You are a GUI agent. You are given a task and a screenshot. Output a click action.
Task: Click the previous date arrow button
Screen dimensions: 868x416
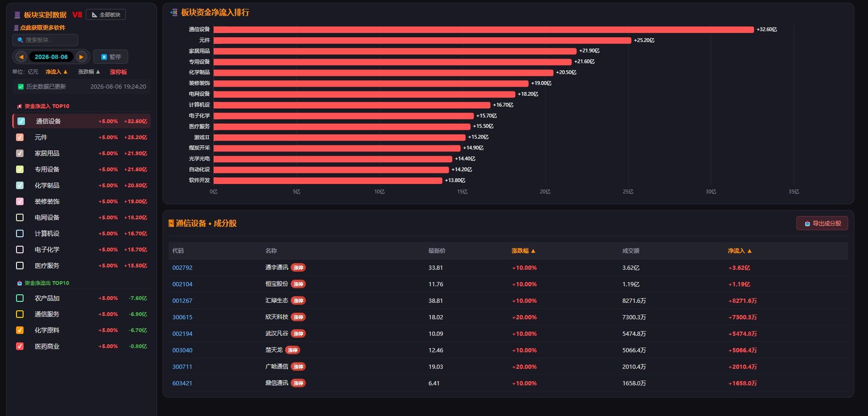[x=21, y=57]
